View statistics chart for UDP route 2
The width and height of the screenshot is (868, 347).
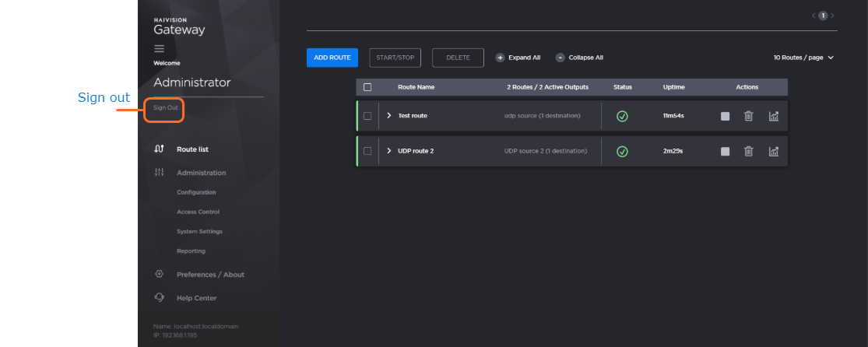[773, 152]
